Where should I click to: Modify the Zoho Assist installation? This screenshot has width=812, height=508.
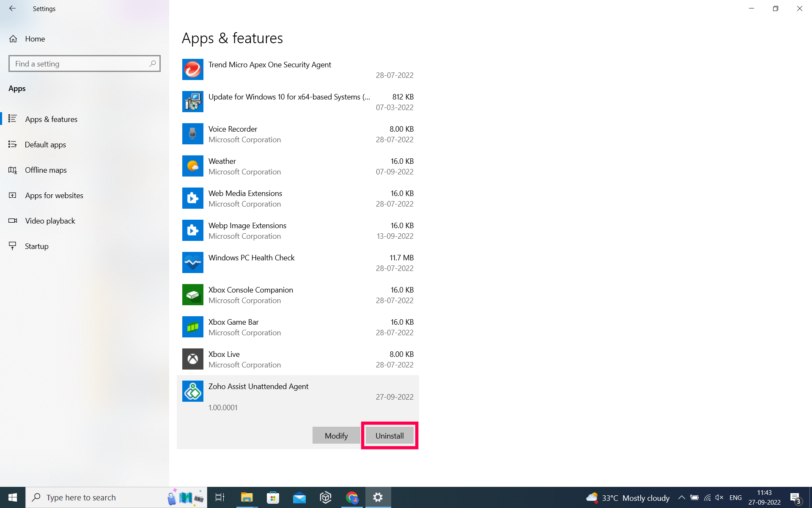pyautogui.click(x=336, y=435)
